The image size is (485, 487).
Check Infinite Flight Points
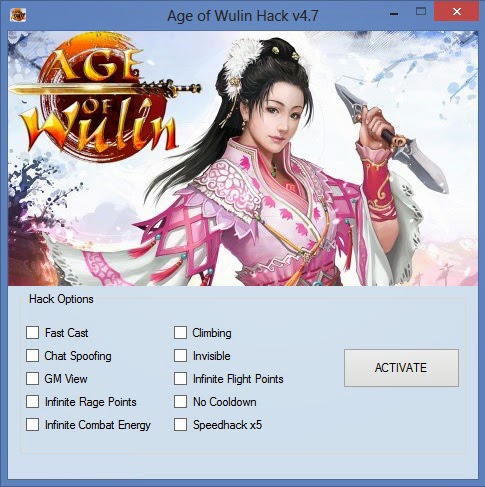tap(180, 378)
